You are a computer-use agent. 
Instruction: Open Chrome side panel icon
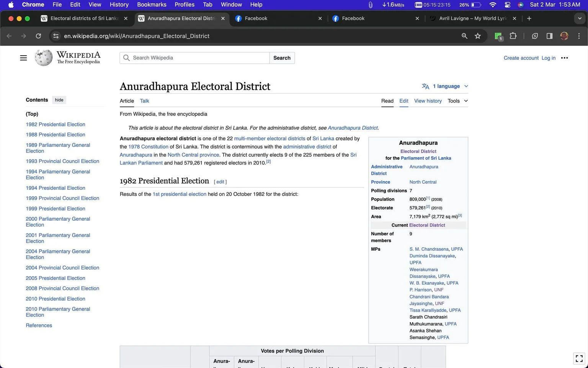pos(549,36)
